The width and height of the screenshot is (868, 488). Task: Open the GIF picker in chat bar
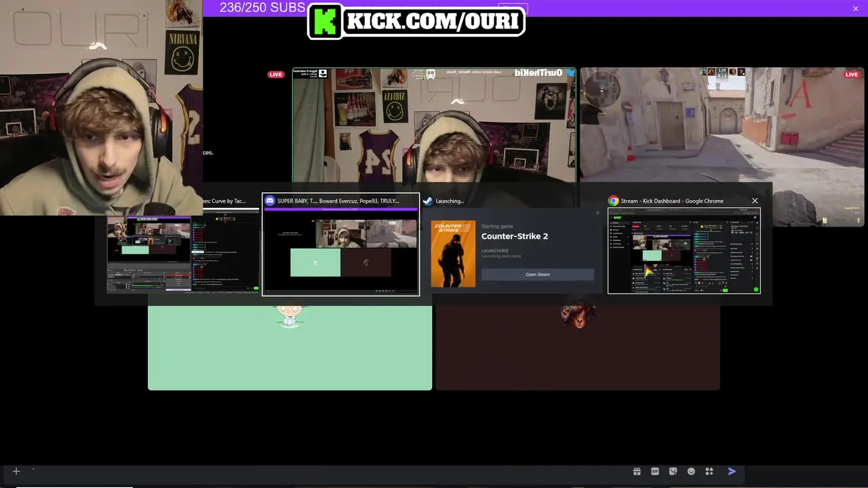[x=655, y=471]
